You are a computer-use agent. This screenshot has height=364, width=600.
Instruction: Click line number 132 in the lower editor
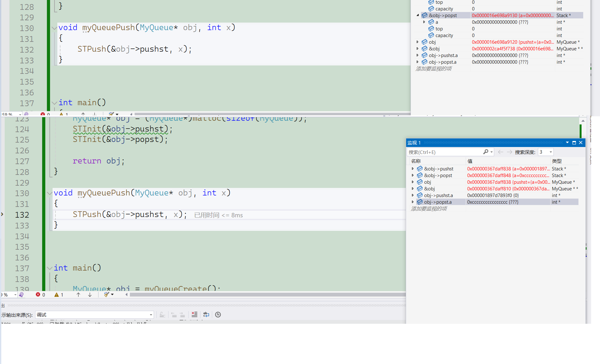[22, 215]
